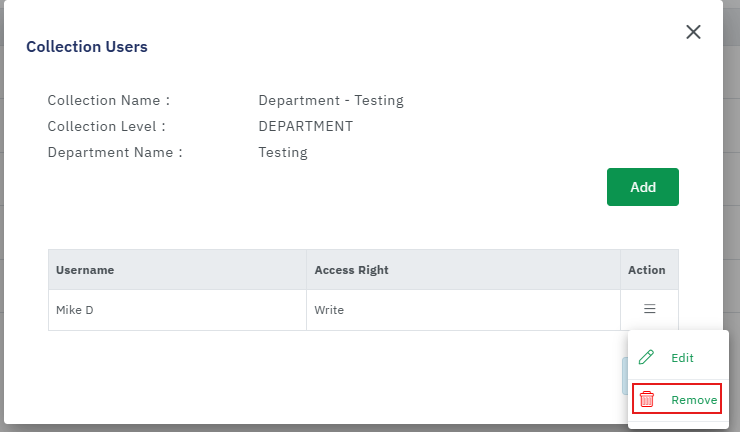Click the Collection Users dialog title
This screenshot has height=432, width=740.
(x=87, y=46)
